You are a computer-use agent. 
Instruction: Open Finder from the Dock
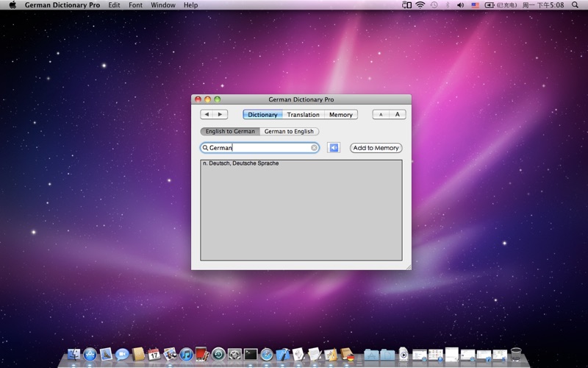coord(74,354)
